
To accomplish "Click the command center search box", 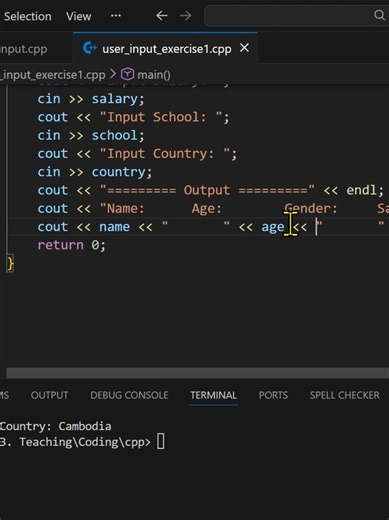I will 297,16.
